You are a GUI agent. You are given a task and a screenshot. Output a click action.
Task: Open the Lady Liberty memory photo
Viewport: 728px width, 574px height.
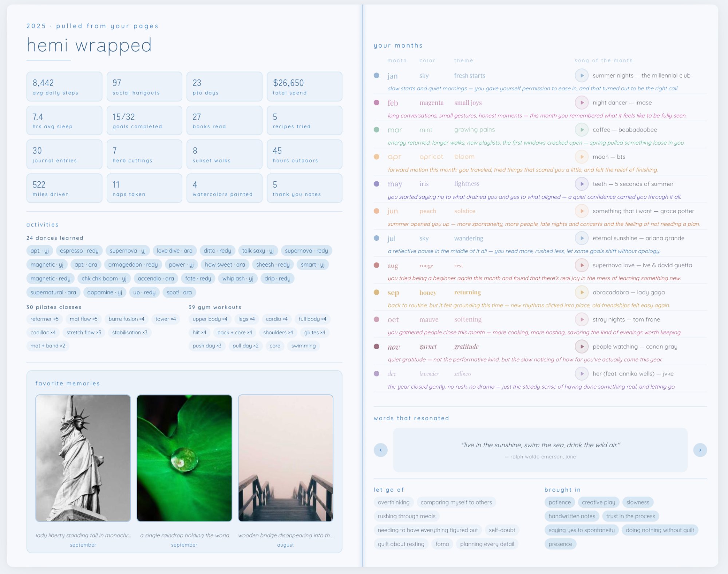click(x=83, y=458)
